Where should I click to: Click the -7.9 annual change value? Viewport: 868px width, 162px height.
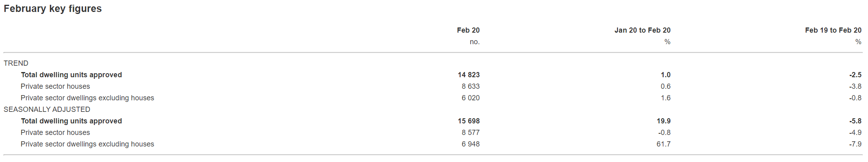[x=855, y=144]
